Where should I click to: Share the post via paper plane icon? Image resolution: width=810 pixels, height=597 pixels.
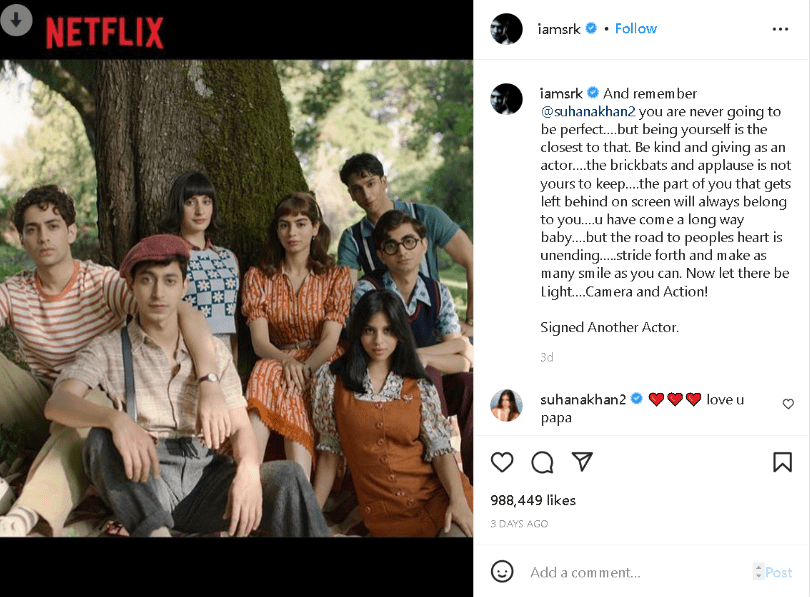[x=582, y=462]
